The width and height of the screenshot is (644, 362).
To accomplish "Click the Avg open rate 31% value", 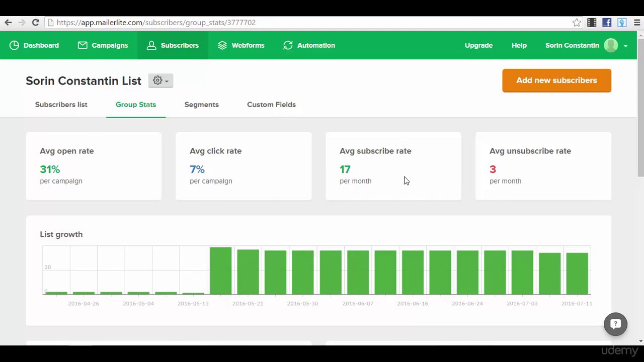I will [50, 169].
